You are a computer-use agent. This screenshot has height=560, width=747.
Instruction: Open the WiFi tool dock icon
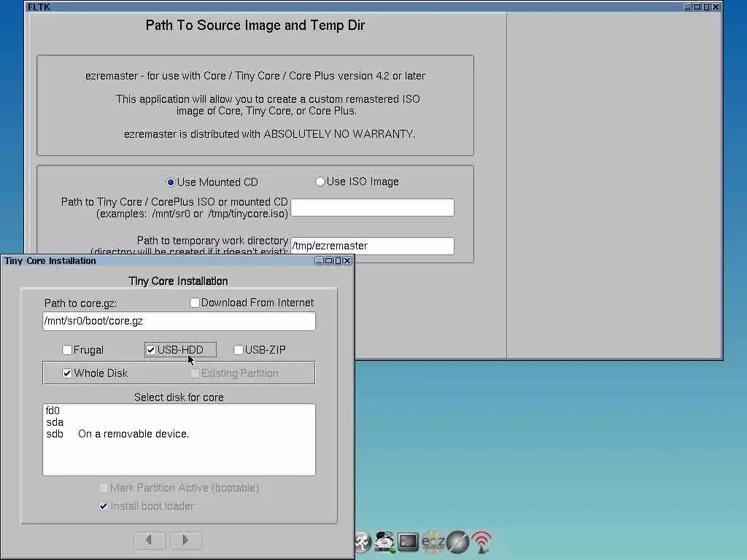481,542
